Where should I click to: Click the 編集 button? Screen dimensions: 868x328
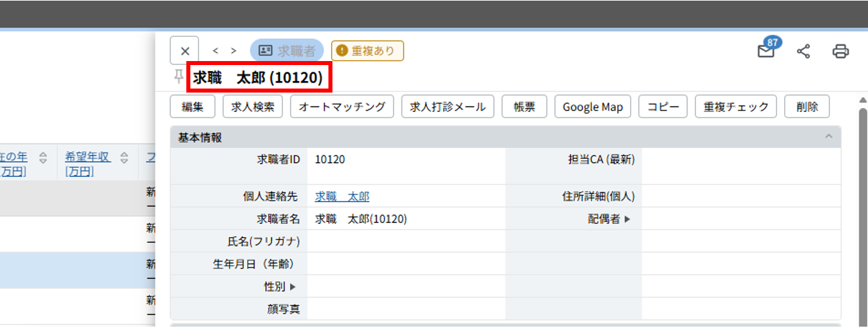[192, 107]
